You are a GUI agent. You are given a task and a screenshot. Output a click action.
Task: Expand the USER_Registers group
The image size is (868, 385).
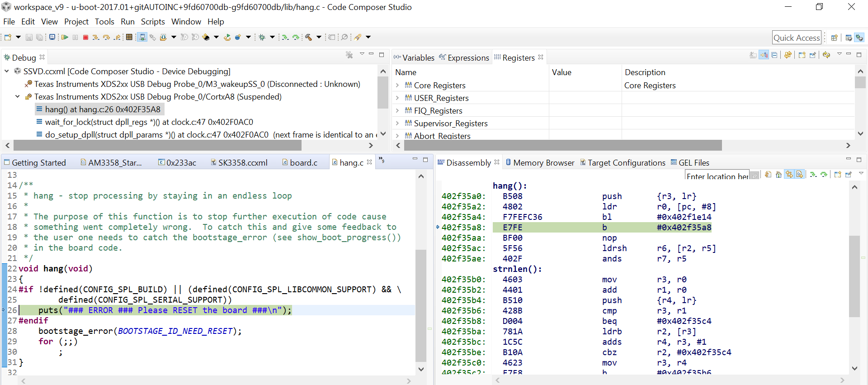(x=397, y=98)
